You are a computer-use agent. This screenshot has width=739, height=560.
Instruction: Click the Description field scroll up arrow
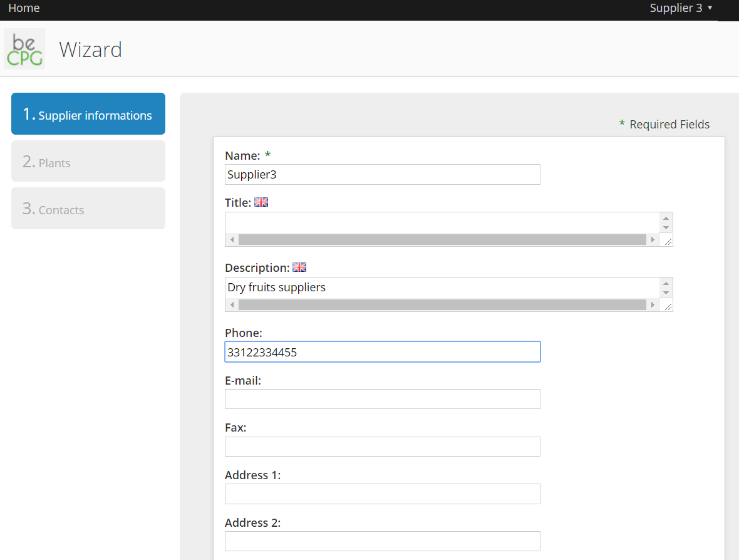(666, 283)
